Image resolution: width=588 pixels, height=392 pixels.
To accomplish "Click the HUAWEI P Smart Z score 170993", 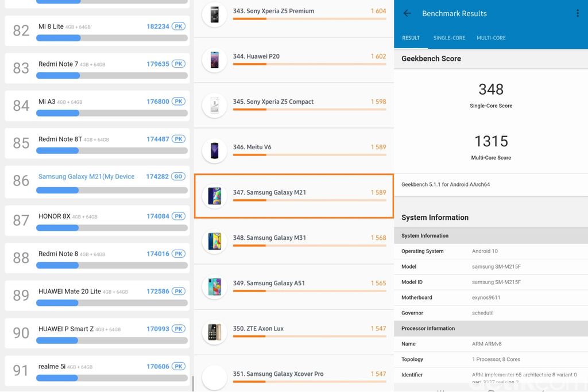I will coord(158,329).
